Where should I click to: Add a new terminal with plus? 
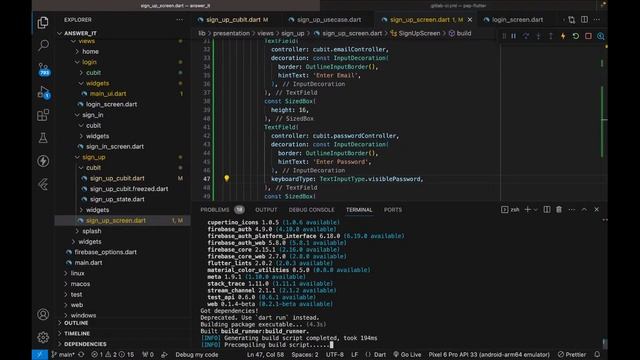tap(527, 209)
